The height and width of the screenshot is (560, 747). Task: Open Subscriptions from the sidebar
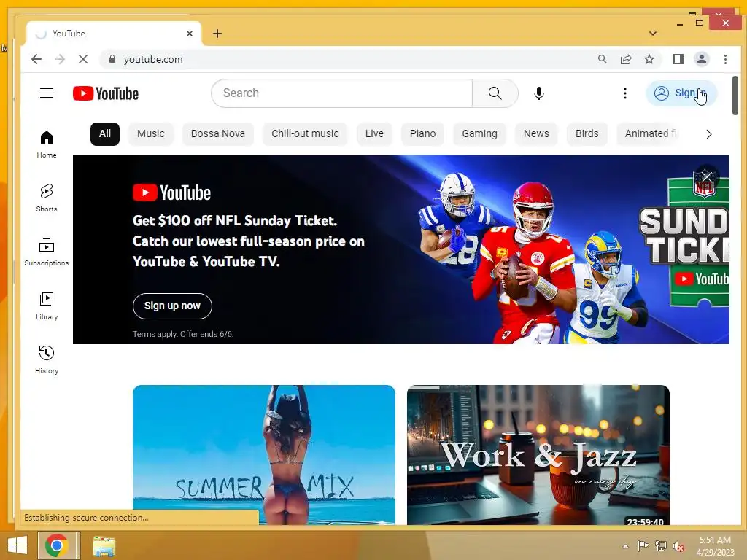tap(47, 252)
